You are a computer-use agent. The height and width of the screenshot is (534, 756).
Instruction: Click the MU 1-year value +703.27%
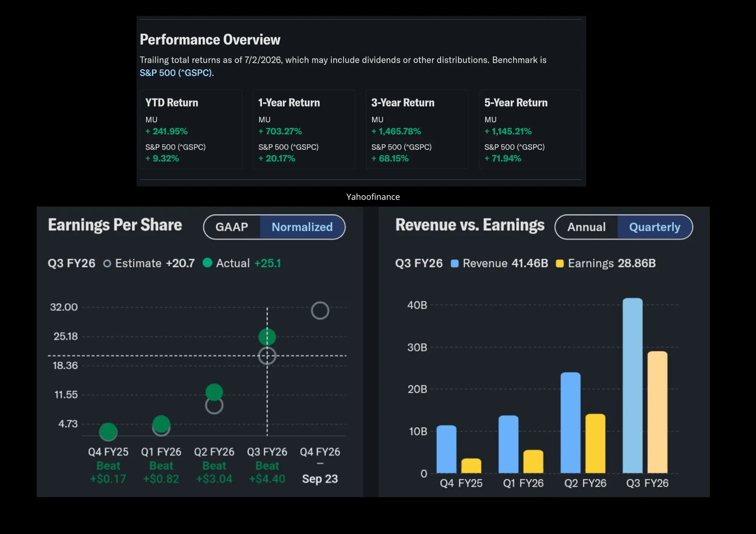click(280, 131)
